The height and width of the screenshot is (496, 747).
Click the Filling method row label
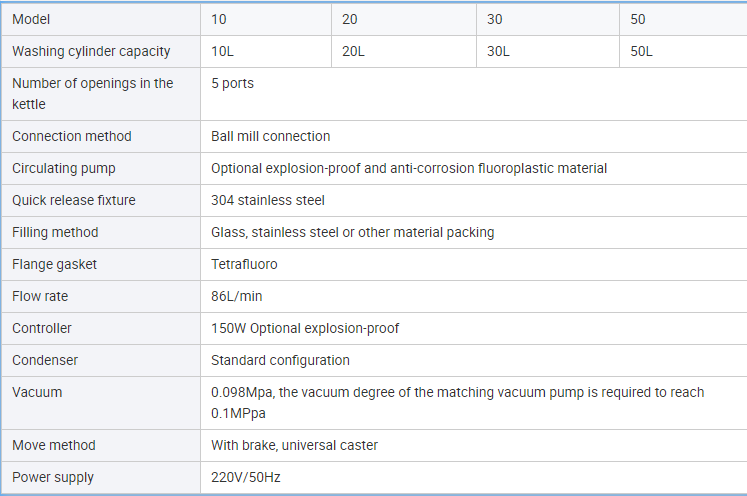coord(55,232)
